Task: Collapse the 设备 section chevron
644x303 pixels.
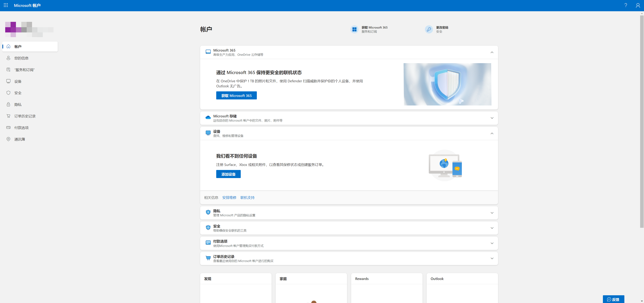Action: [492, 134]
